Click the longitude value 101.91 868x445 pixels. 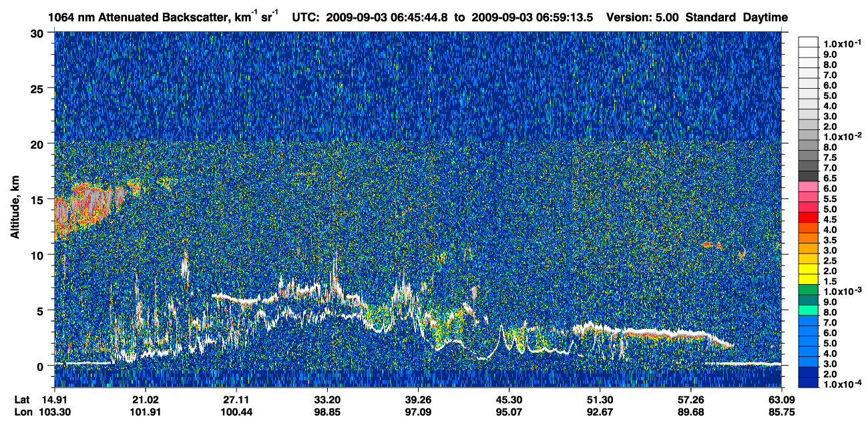click(145, 412)
